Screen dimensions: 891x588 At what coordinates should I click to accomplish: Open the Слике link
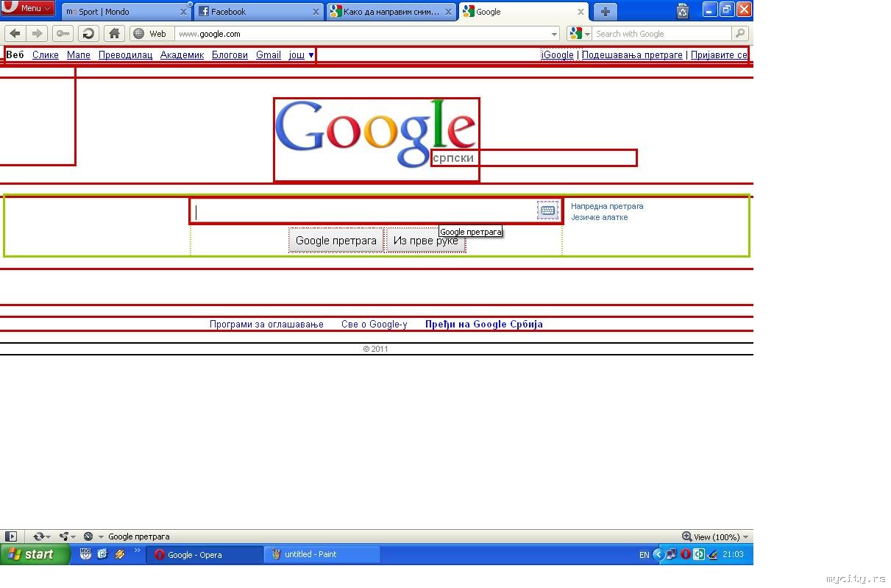pos(46,55)
